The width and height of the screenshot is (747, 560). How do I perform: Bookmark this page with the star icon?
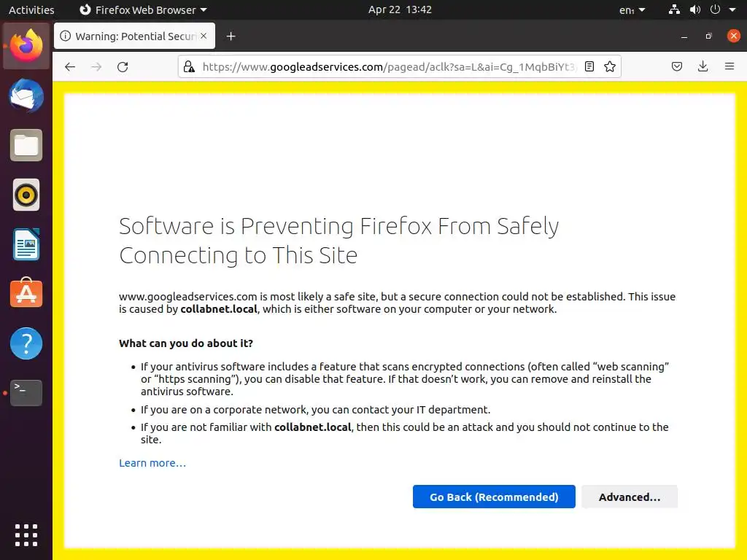pyautogui.click(x=610, y=66)
